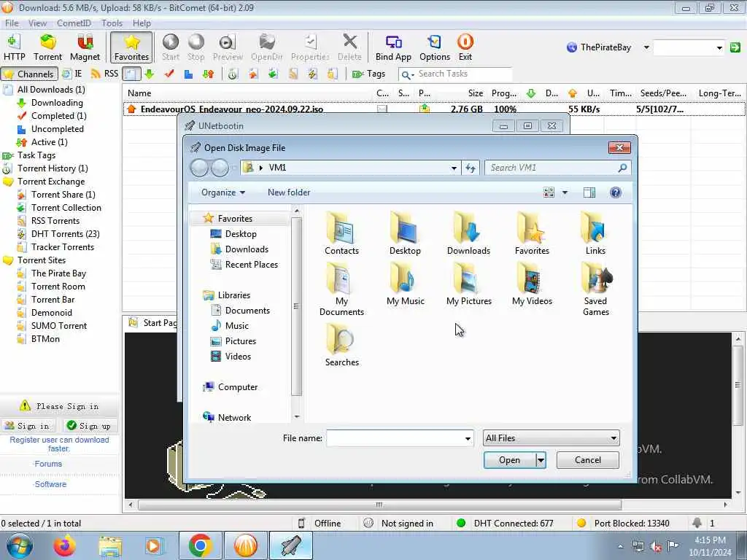747x560 pixels.
Task: Select DHT Torrents (23) in sidebar
Action: [65, 234]
